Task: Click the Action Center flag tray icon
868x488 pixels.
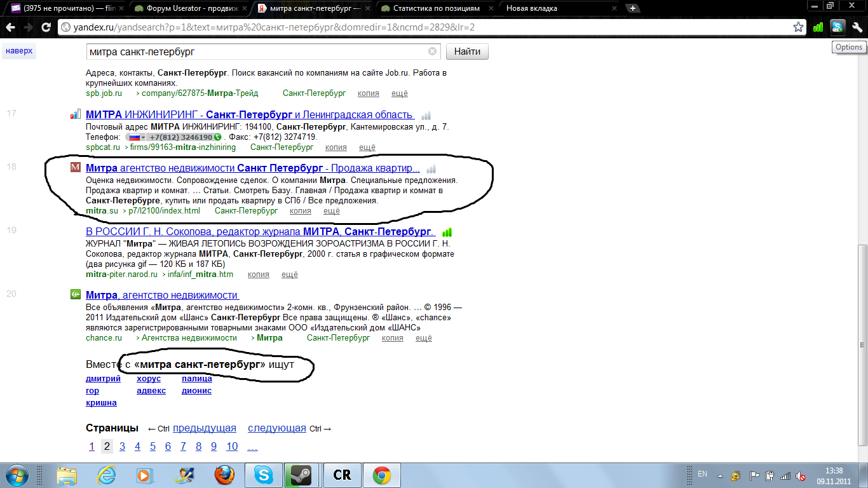Action: [754, 475]
